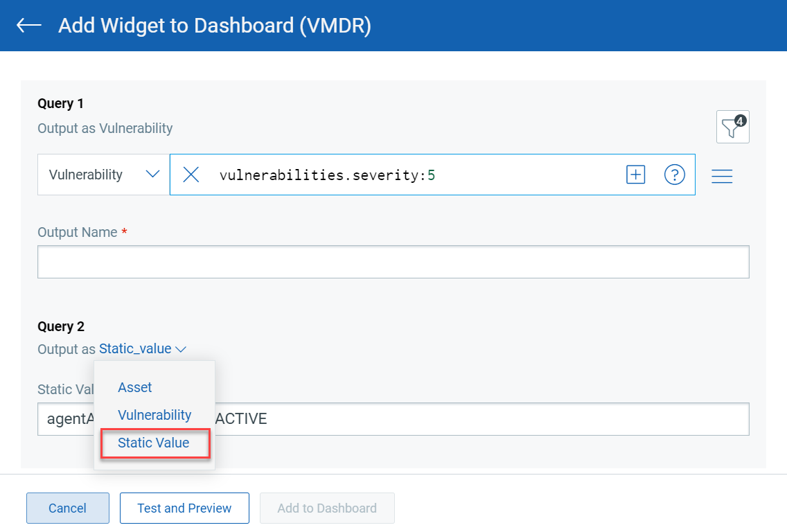This screenshot has width=787, height=532.
Task: Open the filter icon with badge 4
Action: pyautogui.click(x=733, y=127)
